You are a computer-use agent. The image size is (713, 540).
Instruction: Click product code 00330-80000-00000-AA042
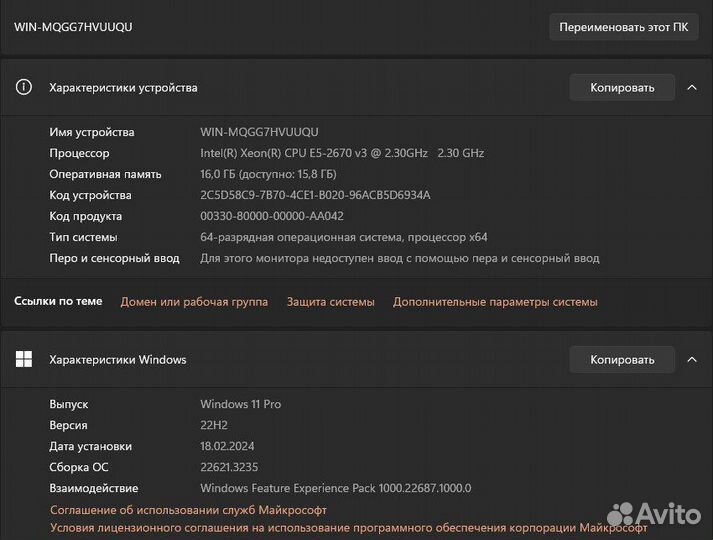tap(272, 216)
